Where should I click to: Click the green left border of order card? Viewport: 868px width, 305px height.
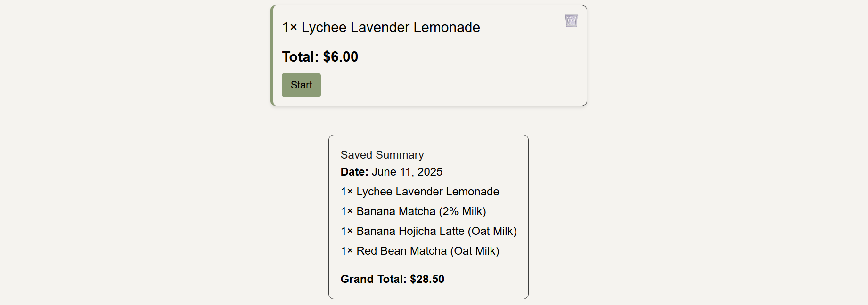click(272, 56)
